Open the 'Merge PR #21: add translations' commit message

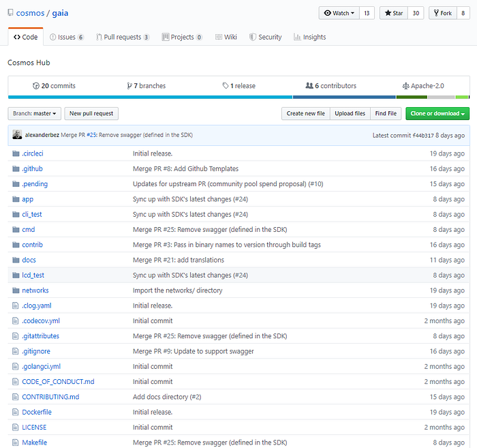tap(179, 260)
